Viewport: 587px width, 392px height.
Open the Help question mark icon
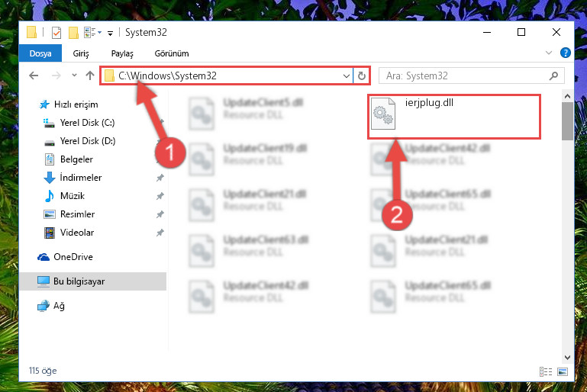566,53
